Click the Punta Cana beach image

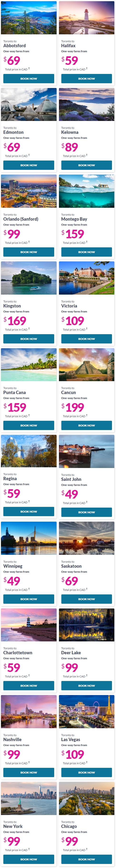tap(29, 364)
